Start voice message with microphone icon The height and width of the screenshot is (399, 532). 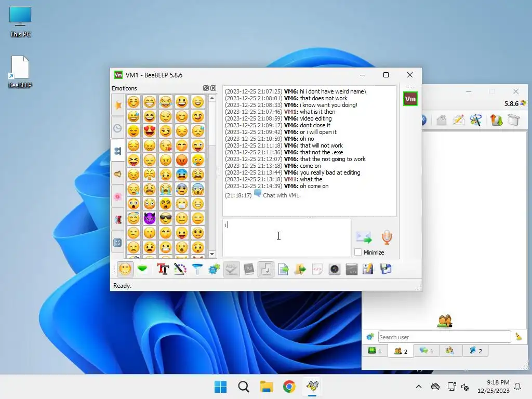387,237
